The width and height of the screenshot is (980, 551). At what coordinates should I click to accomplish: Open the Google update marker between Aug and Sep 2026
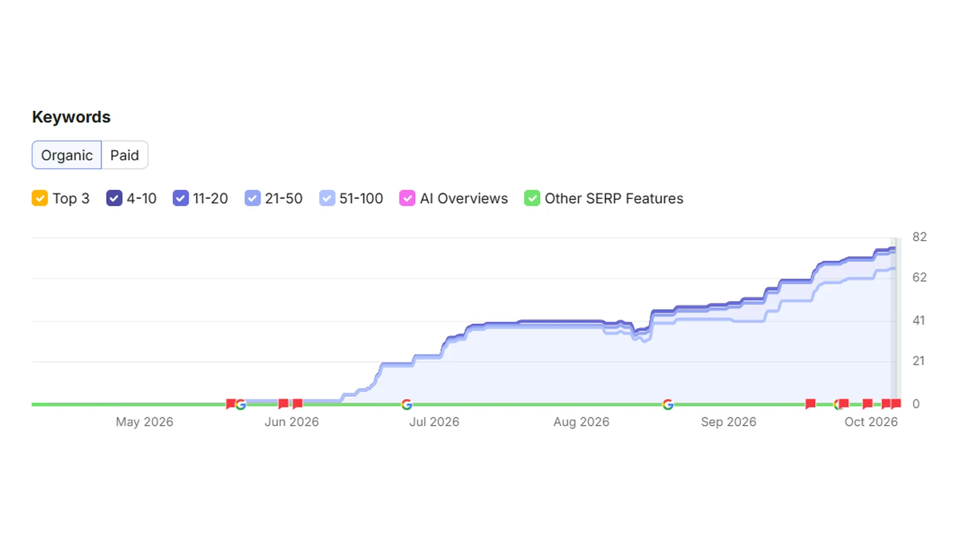click(668, 405)
